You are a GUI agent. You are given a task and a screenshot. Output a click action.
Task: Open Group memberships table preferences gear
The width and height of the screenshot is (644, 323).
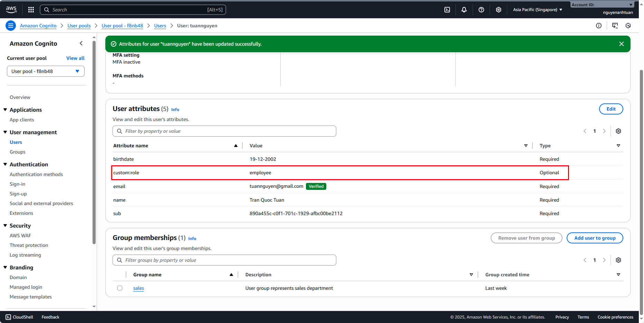pos(618,260)
